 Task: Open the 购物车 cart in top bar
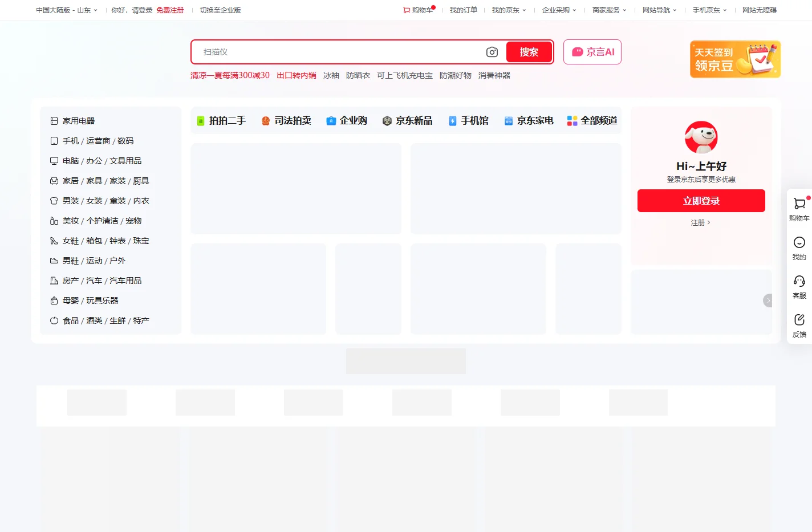click(419, 10)
